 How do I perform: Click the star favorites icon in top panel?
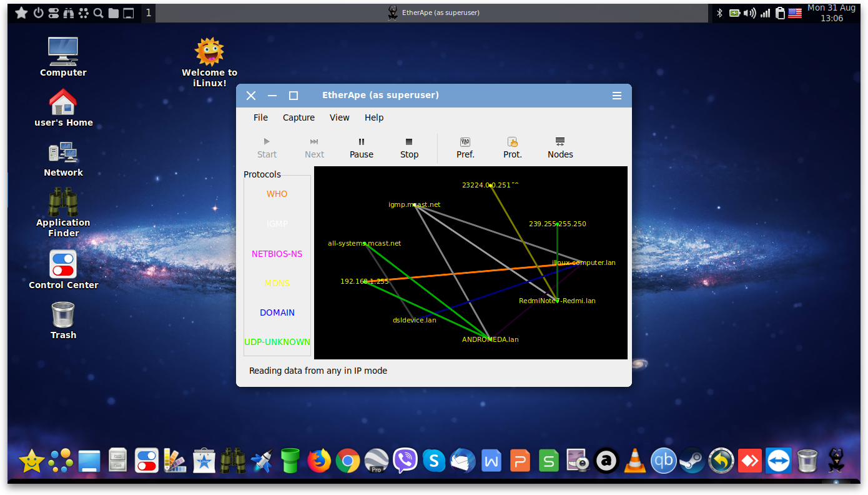point(21,12)
